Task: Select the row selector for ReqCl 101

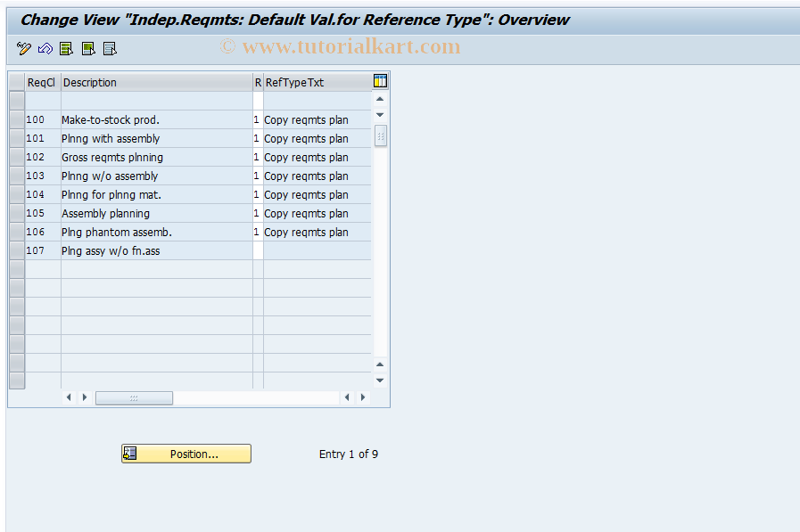Action: (17, 139)
